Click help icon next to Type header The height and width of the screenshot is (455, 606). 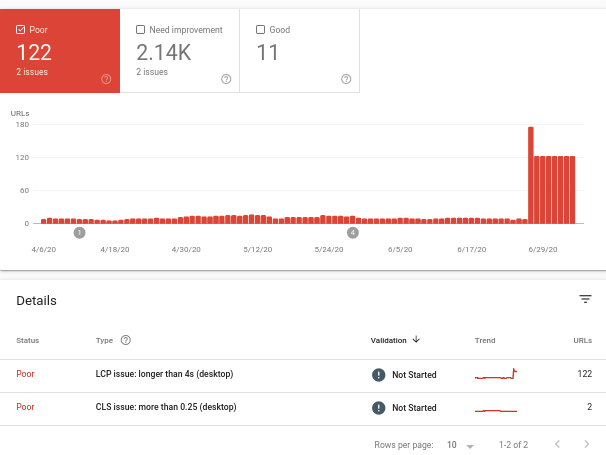click(126, 340)
